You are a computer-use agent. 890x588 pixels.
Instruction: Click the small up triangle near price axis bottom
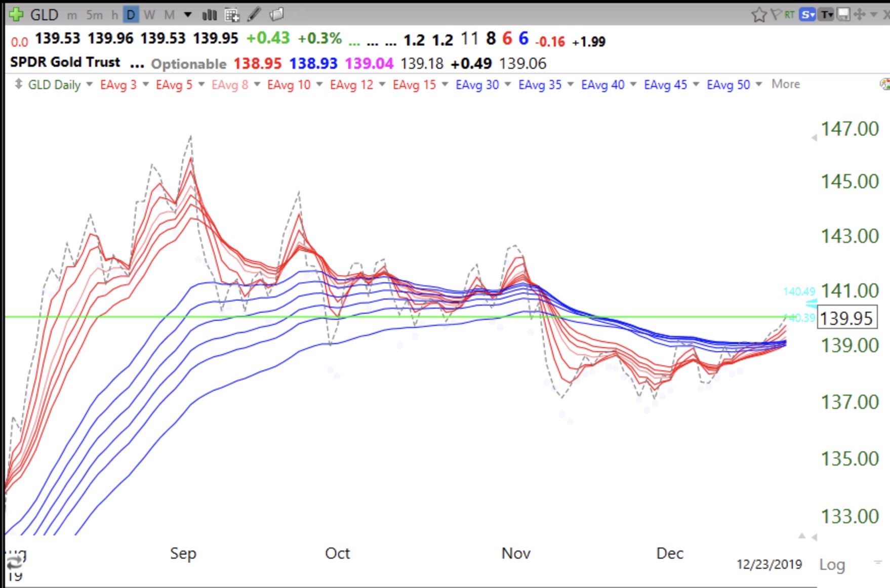click(802, 536)
